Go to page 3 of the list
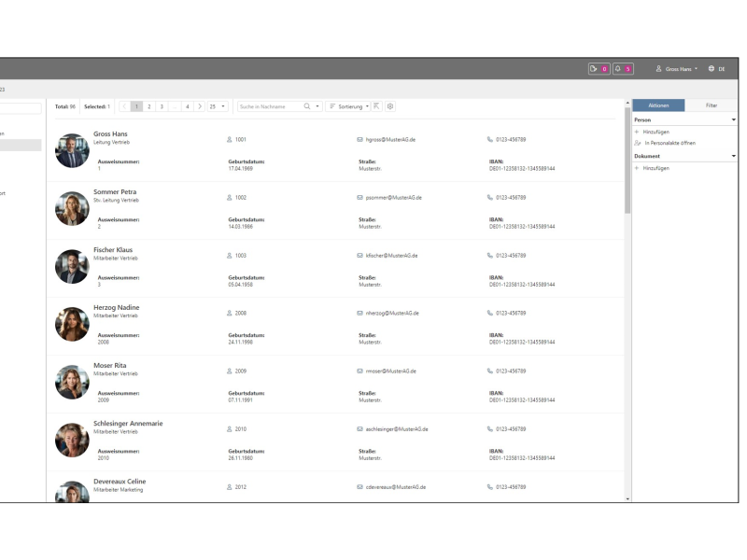Viewport: 747px width, 560px height. [162, 106]
